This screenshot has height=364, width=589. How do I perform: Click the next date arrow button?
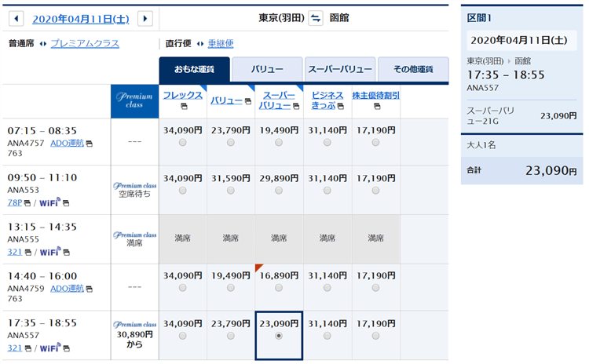pos(145,19)
